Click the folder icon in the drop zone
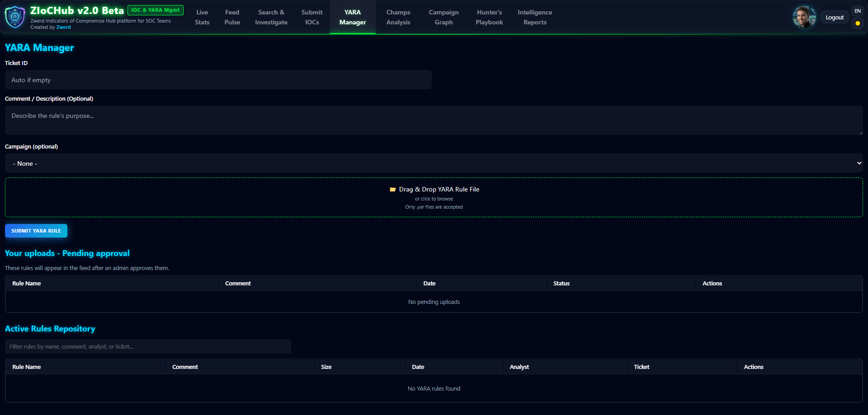The image size is (868, 415). 392,190
